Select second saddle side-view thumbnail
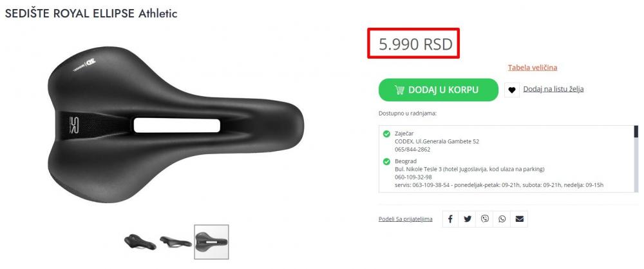 point(176,242)
